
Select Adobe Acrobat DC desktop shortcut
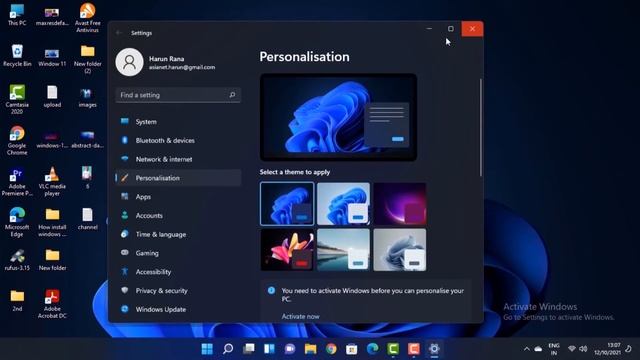pos(52,304)
